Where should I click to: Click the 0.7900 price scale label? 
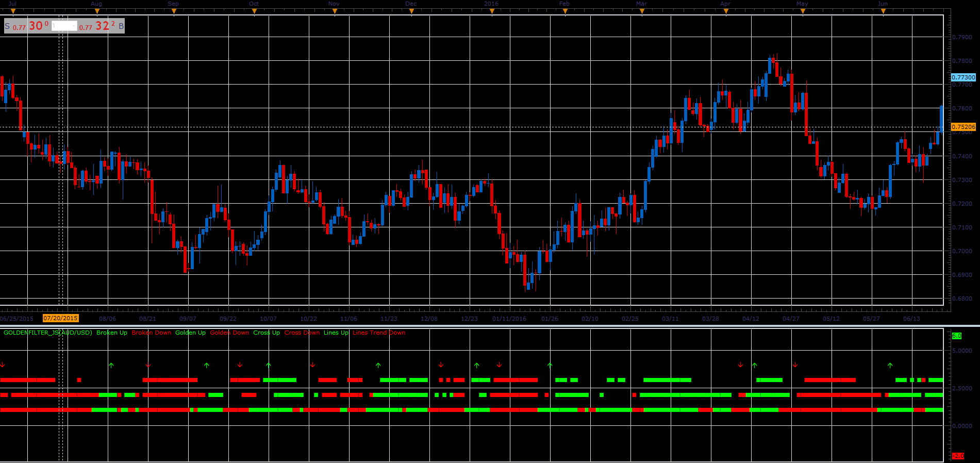coord(962,37)
